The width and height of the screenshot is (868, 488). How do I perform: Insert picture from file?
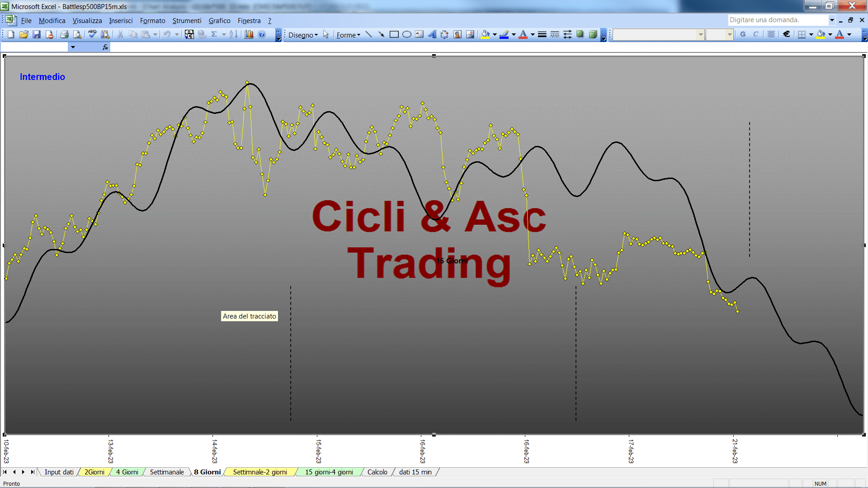tap(470, 34)
